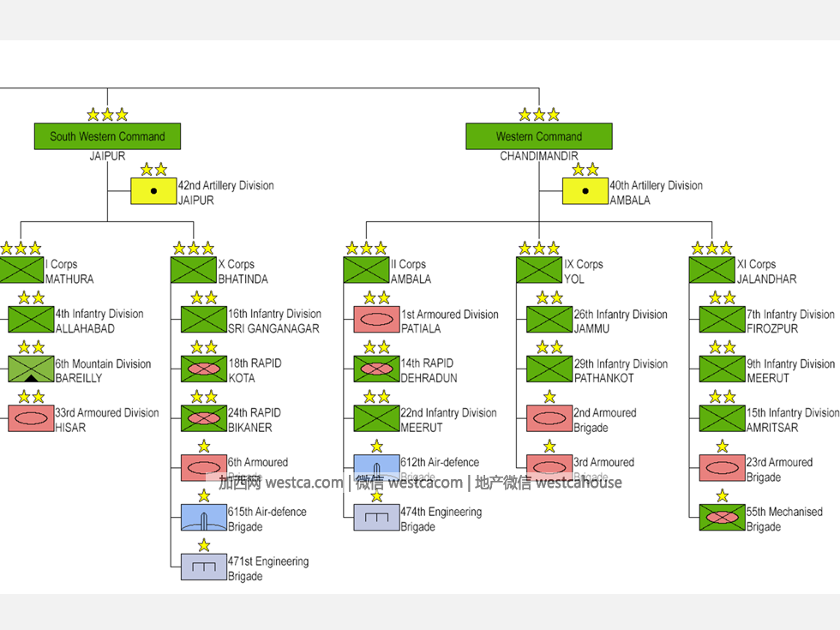840x630 pixels.
Task: Select the 14th RAPID Dehradun symbol
Action: (x=376, y=369)
